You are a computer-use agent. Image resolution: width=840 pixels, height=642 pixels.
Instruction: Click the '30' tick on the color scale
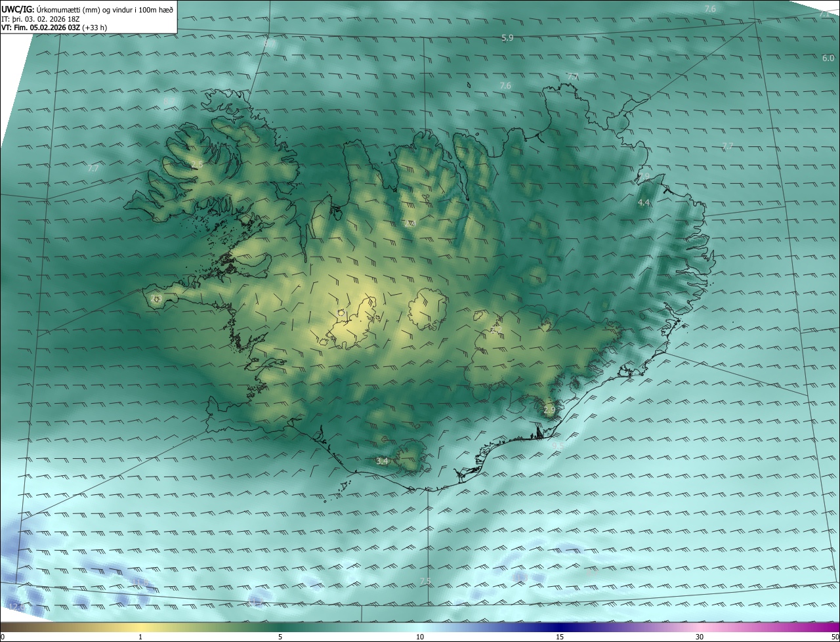700,637
